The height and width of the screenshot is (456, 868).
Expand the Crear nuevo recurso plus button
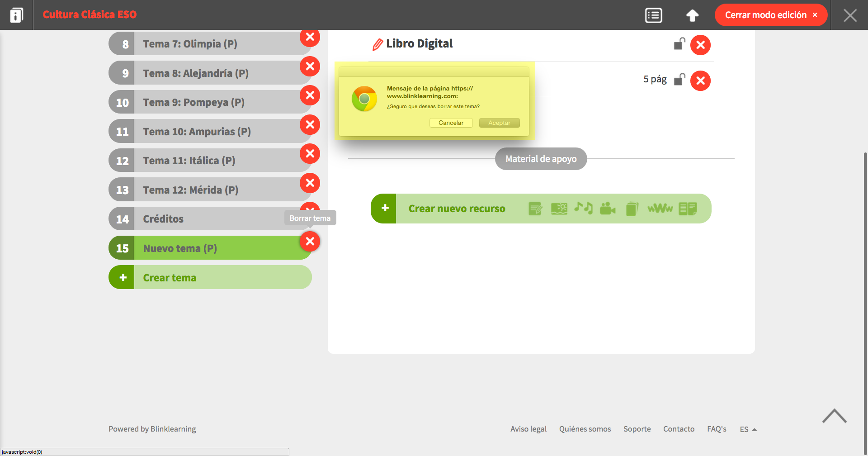384,209
